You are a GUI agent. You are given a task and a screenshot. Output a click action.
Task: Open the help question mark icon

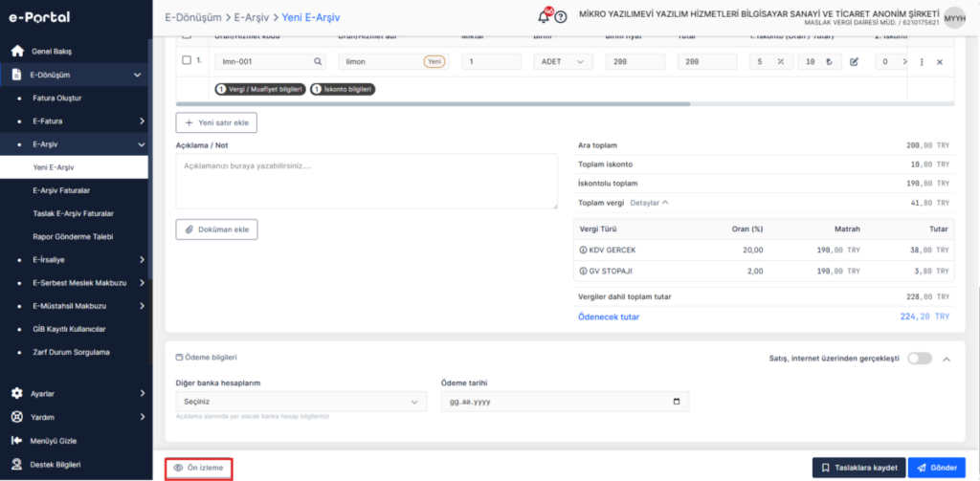561,17
